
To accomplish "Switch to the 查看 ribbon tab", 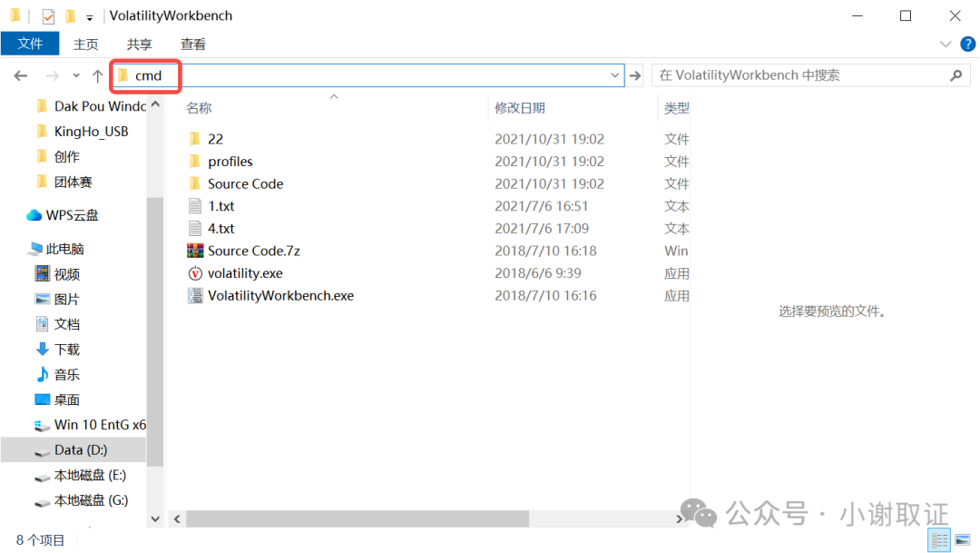I will 192,44.
